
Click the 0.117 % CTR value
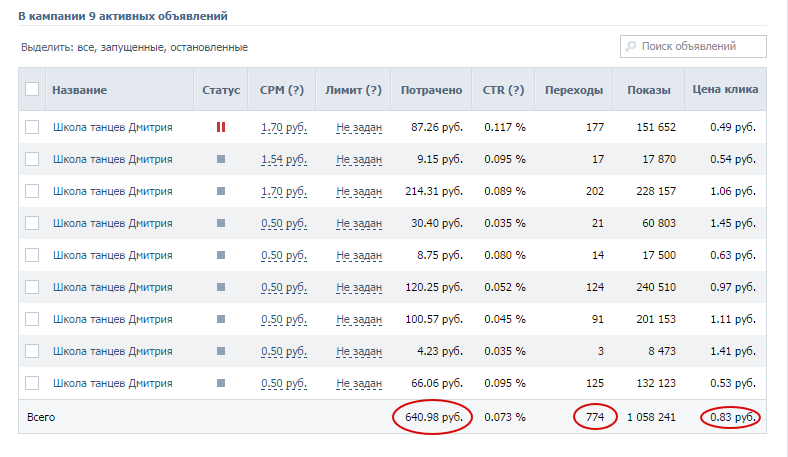(505, 127)
